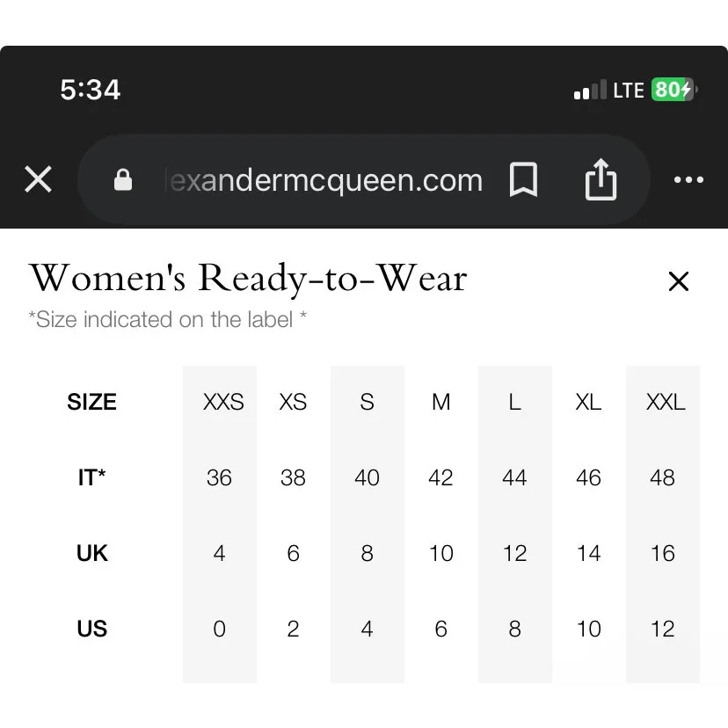Select the XXS size column header
This screenshot has width=728, height=728.
(x=223, y=403)
